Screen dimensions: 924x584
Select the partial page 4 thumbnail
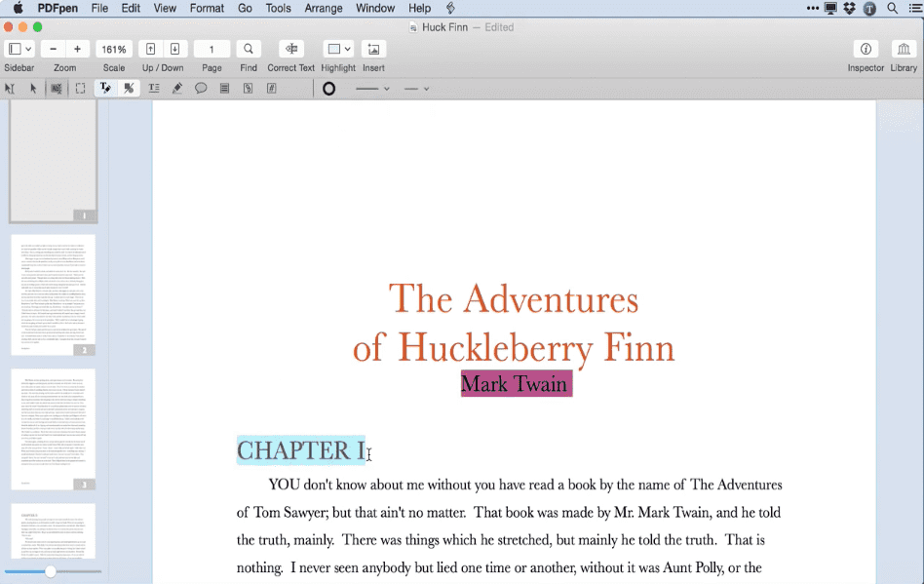pos(53,531)
